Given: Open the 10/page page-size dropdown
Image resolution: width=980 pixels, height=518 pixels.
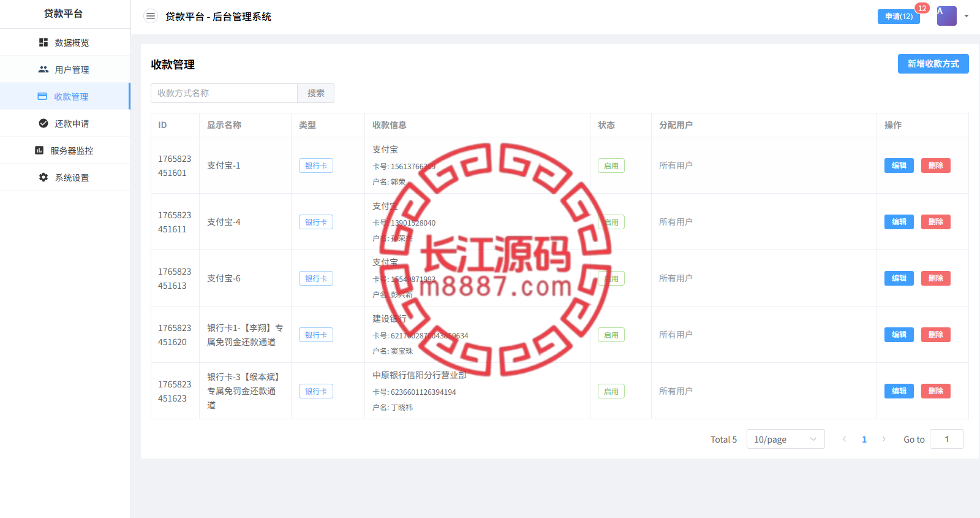Looking at the screenshot, I should click(x=786, y=439).
